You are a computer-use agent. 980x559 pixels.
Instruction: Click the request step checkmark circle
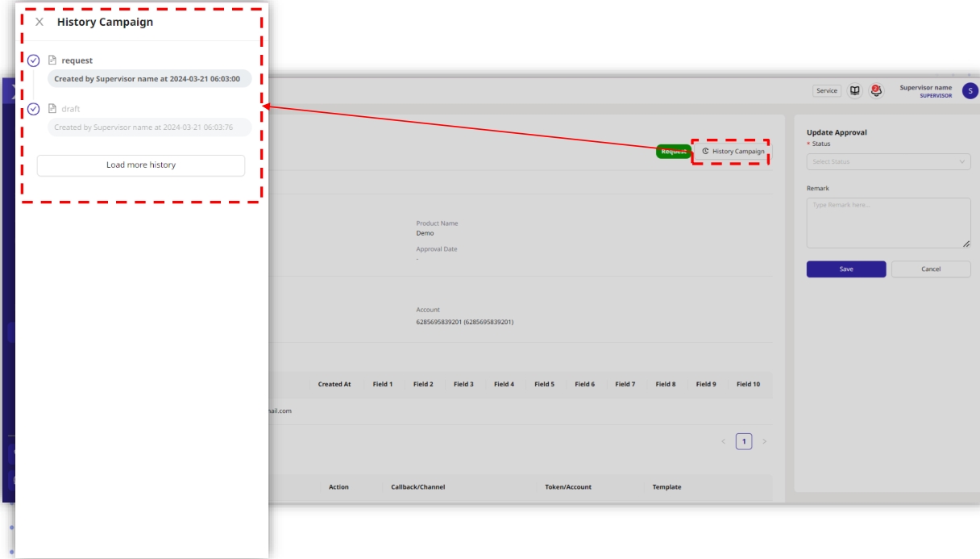tap(33, 60)
